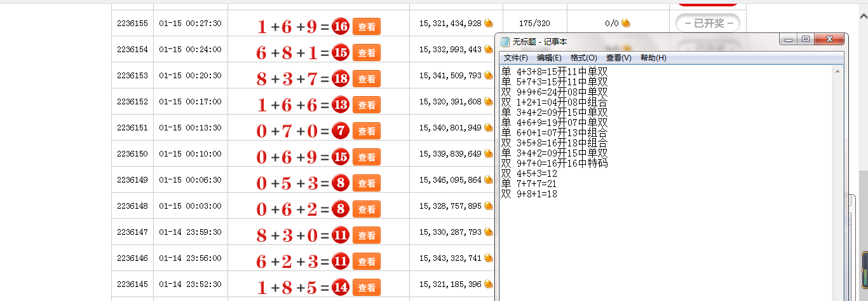This screenshot has height=301, width=868.
Task: Click coin icon next to 0/0
Action: (x=626, y=23)
